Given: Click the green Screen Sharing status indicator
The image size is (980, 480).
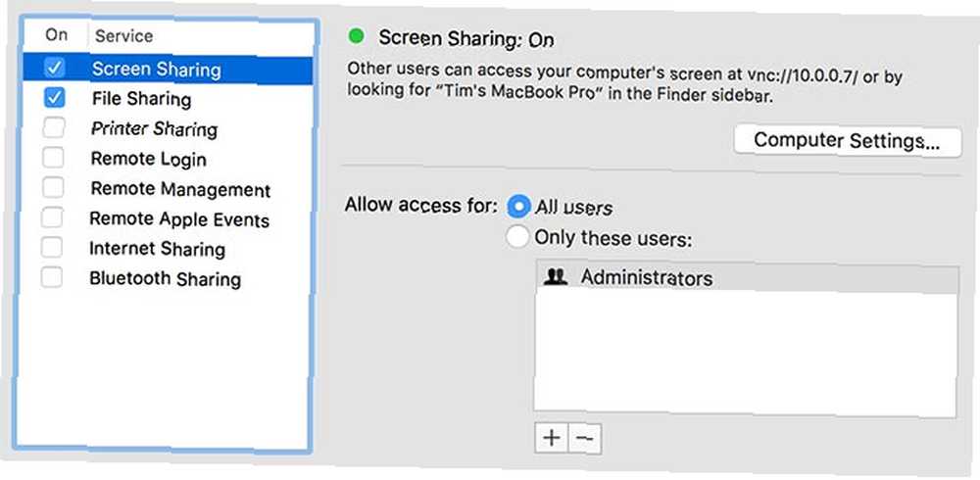Looking at the screenshot, I should (x=357, y=37).
